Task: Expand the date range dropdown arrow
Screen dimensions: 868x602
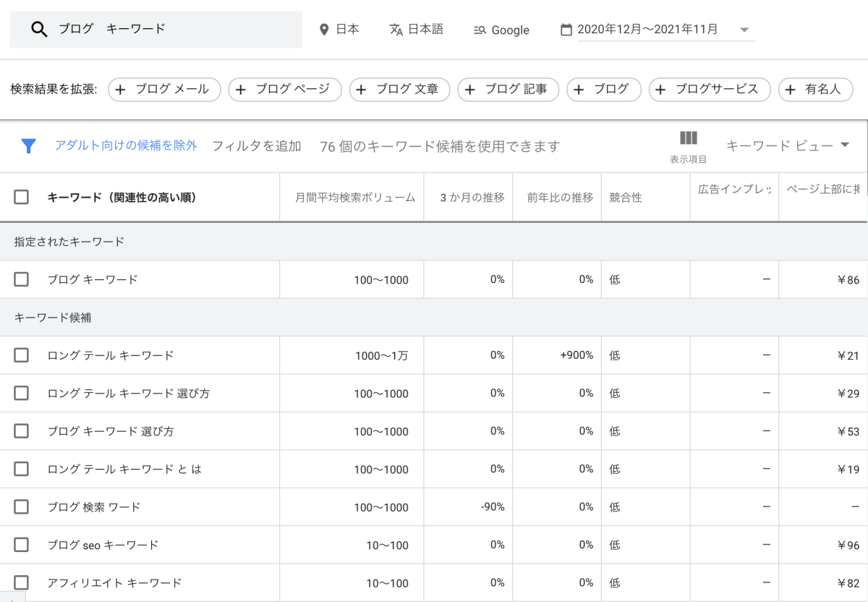Action: click(x=744, y=30)
